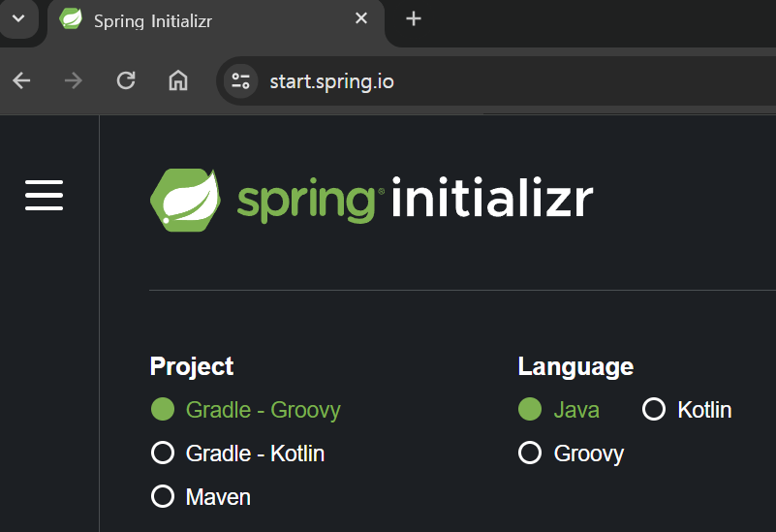The image size is (776, 532).
Task: Switch to Spring Initializr tab
Action: pyautogui.click(x=194, y=19)
